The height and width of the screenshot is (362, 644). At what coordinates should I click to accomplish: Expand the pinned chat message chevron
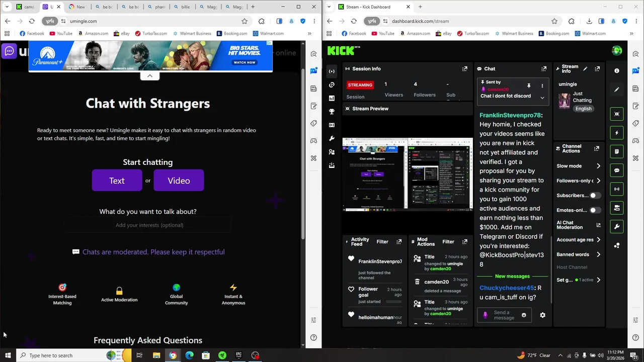coord(542,98)
